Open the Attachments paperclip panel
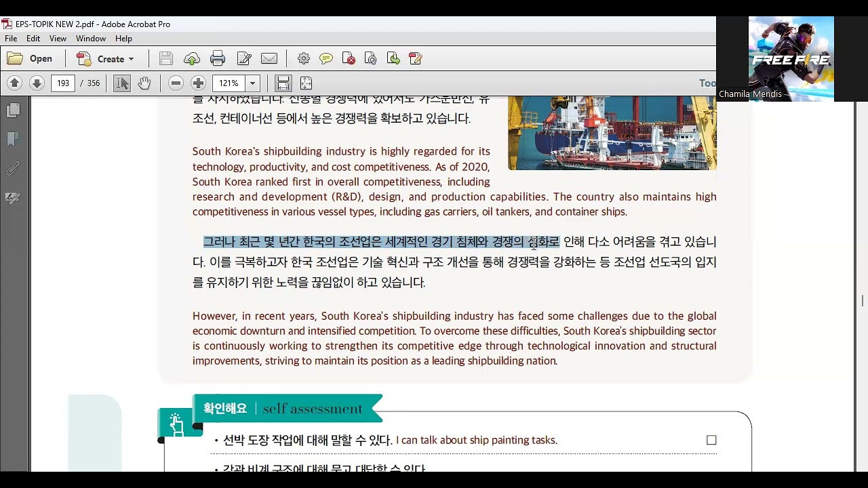 click(13, 168)
